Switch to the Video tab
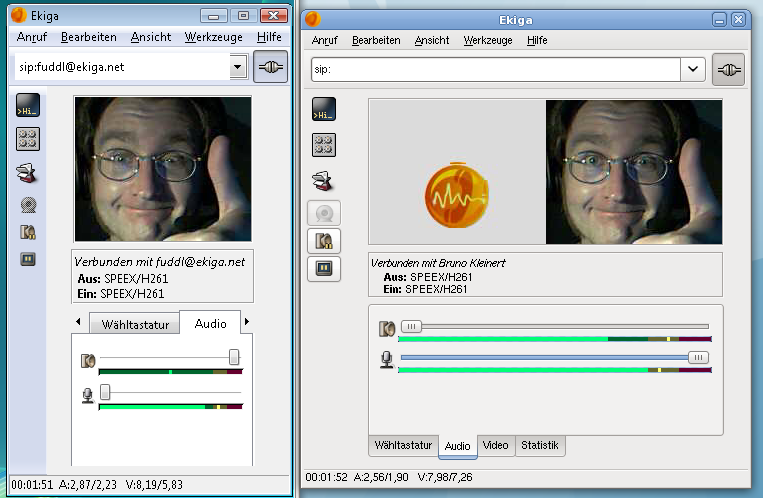 495,445
